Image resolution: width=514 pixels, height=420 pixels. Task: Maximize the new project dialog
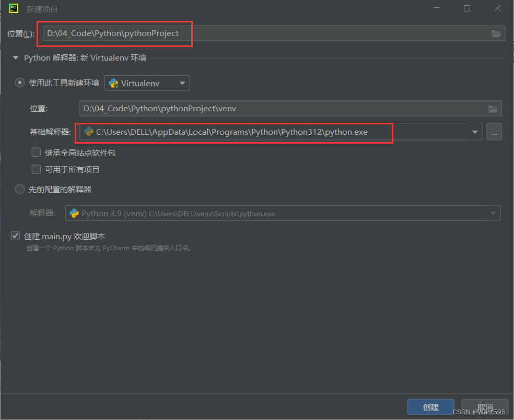pos(467,8)
